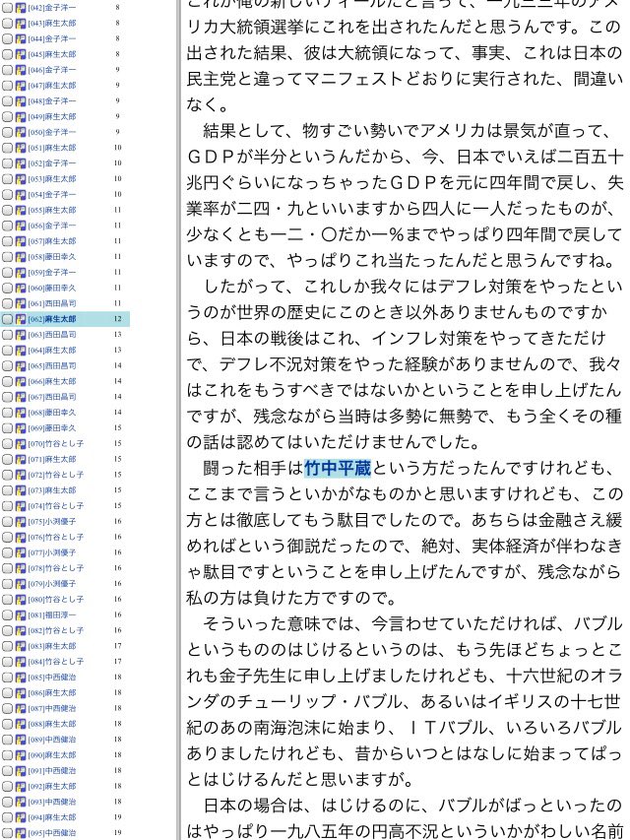Click the speaker icon beside [095]中西健治

coord(21,833)
